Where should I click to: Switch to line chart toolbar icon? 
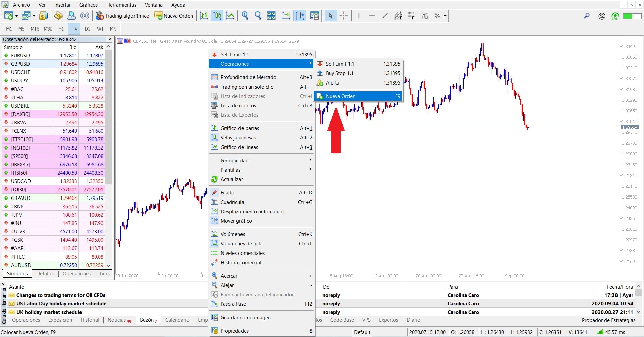[230, 16]
